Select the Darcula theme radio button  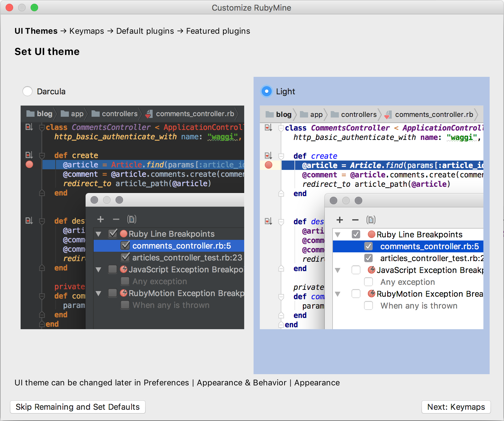click(27, 91)
